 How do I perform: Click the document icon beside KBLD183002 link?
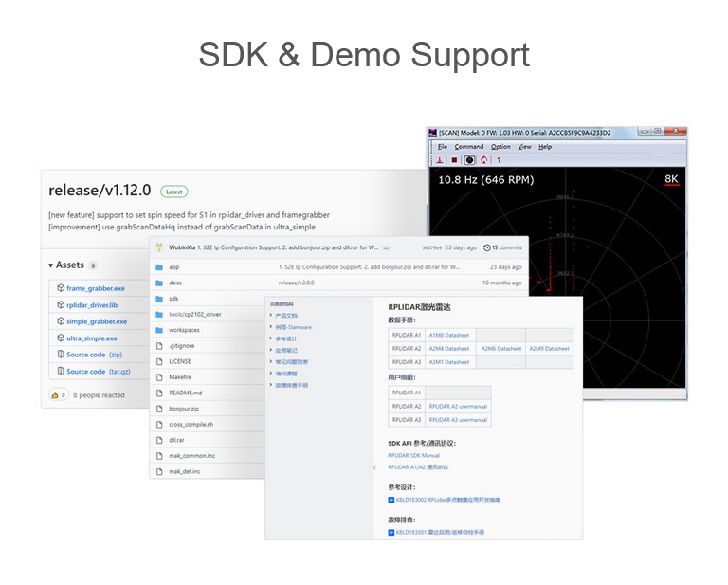(391, 500)
